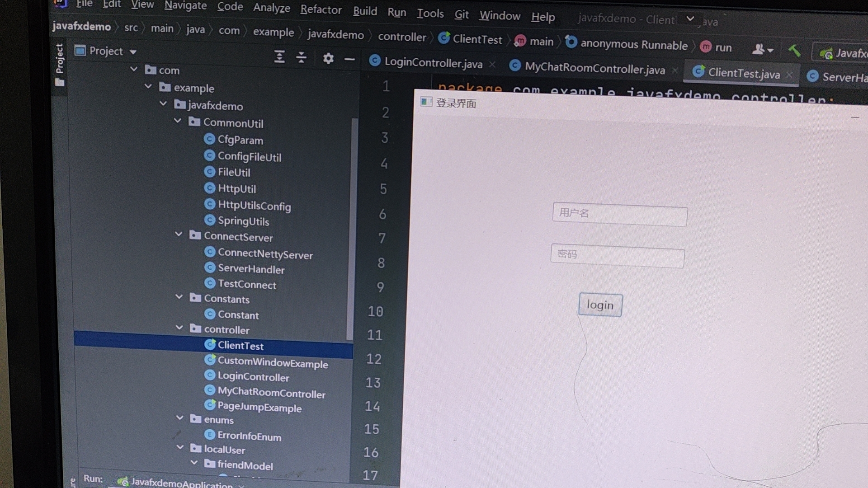Viewport: 868px width, 488px height.
Task: Click the 密码 password field
Action: (x=618, y=255)
